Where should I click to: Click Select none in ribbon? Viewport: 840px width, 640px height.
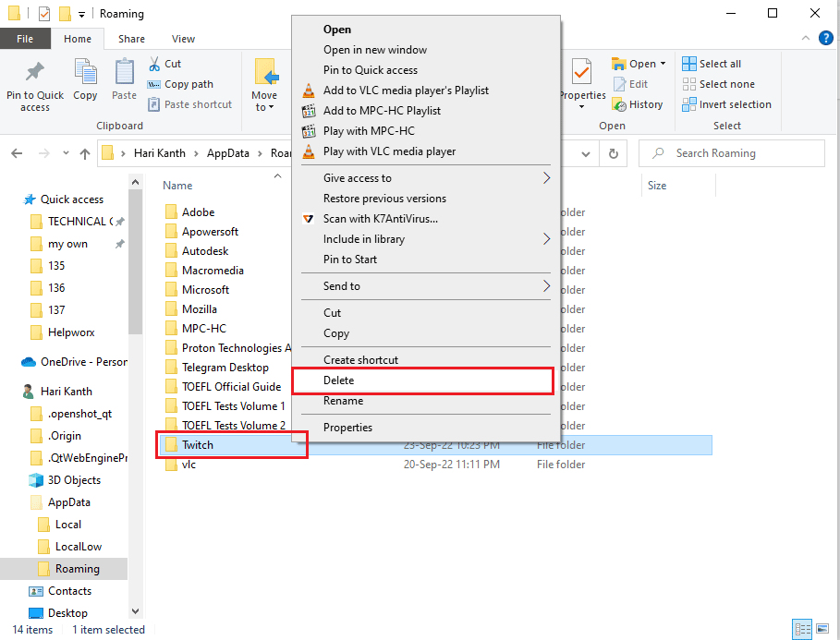tap(718, 84)
